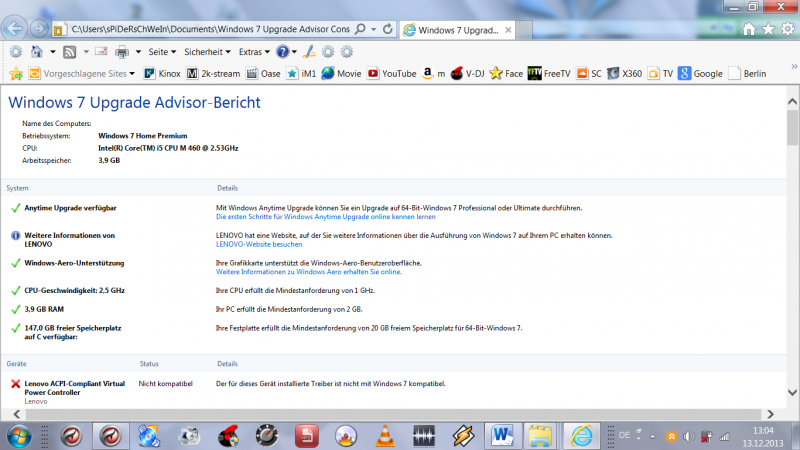
Task: Click the volume speaker tray icon
Action: [x=689, y=436]
